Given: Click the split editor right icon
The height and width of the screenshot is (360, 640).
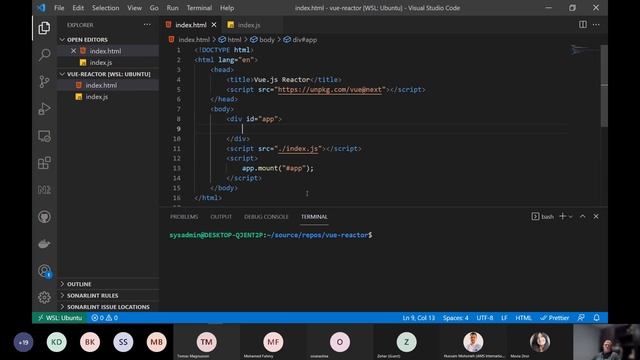Looking at the screenshot, I should (x=582, y=24).
